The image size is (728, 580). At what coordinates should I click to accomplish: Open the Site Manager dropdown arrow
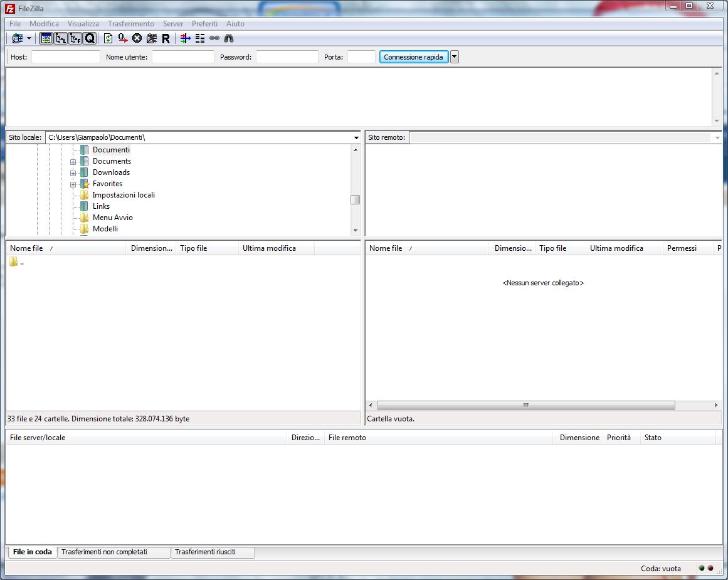point(29,38)
